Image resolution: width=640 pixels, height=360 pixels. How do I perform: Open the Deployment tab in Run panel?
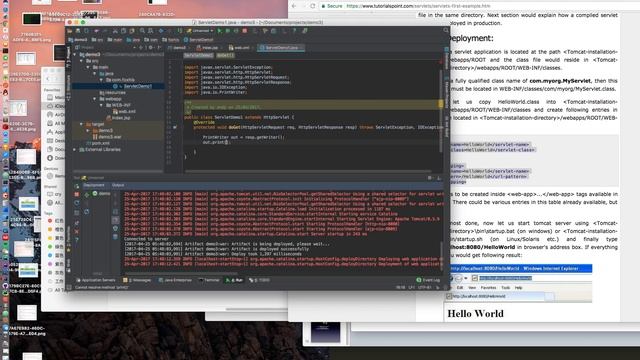click(x=94, y=185)
